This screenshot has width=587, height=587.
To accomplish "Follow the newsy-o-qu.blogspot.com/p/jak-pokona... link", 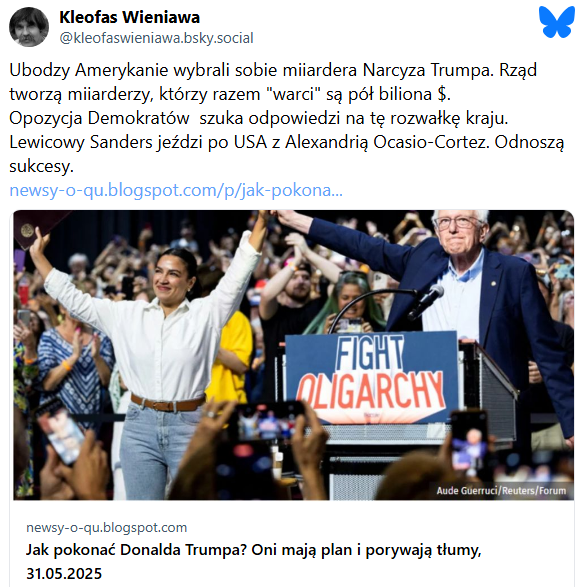I will point(176,190).
